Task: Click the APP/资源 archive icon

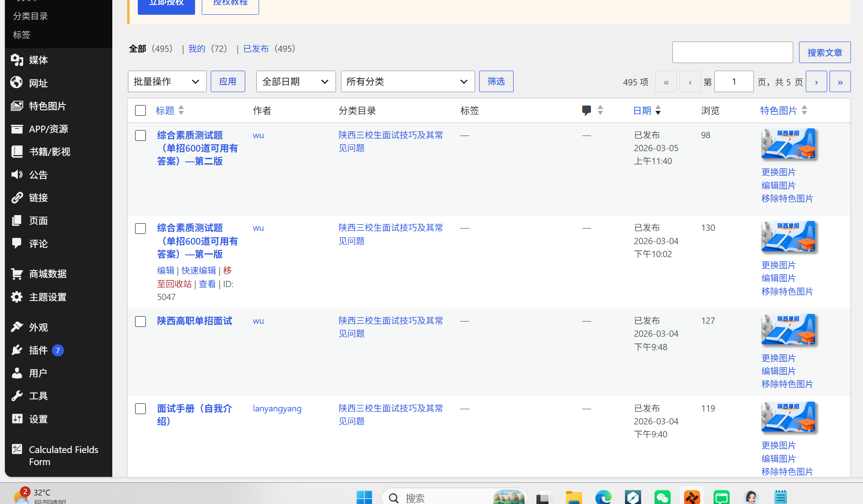Action: (x=17, y=129)
